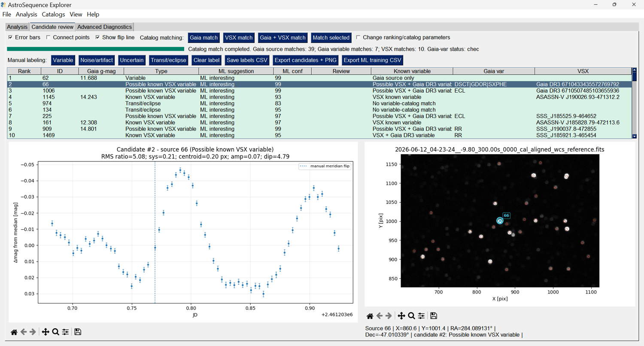Go back to the previous view under the star field image
The image size is (644, 346).
[x=380, y=316]
